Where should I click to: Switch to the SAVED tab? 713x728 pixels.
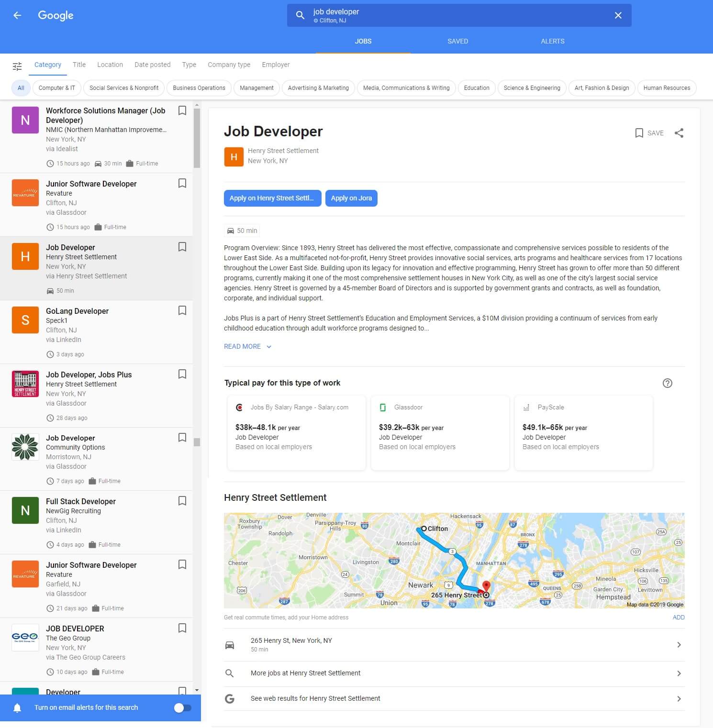tap(457, 41)
